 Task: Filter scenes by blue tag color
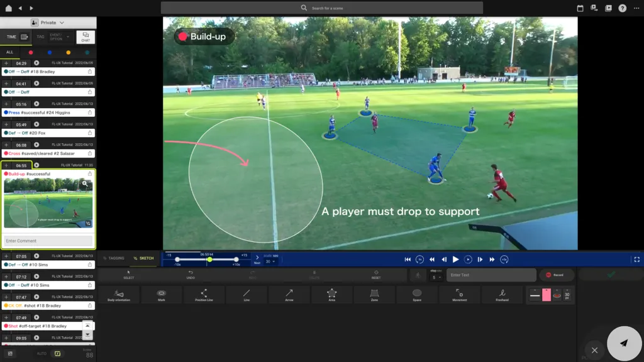point(50,53)
